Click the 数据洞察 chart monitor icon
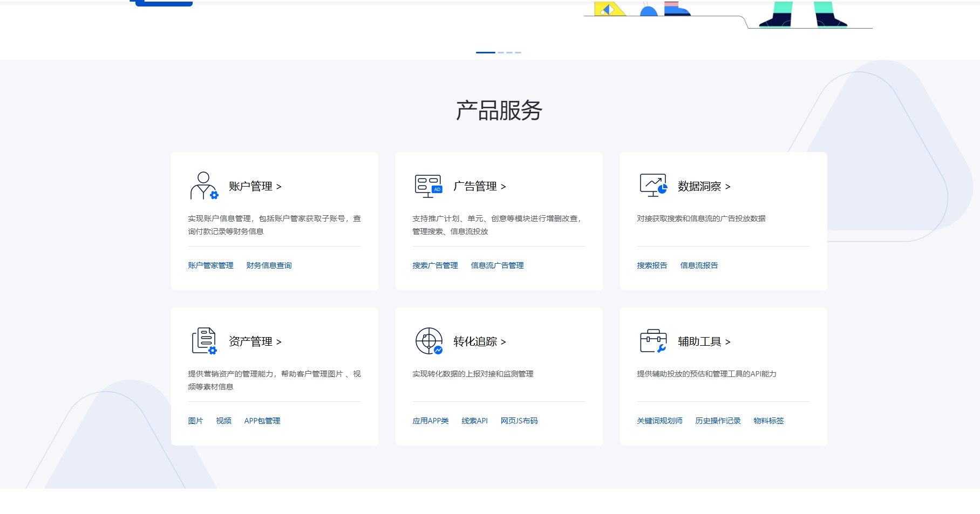 click(x=653, y=186)
